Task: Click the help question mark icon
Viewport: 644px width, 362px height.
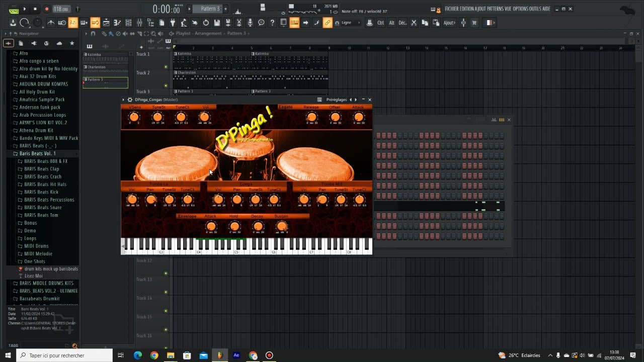Action: tap(272, 23)
